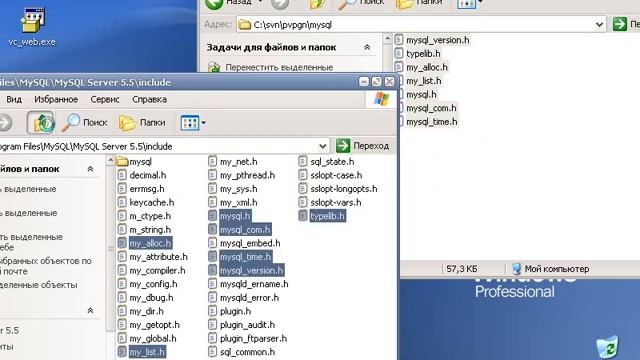The width and height of the screenshot is (640, 360).
Task: Click the highlighted my_alloc.h file
Action: tap(144, 243)
